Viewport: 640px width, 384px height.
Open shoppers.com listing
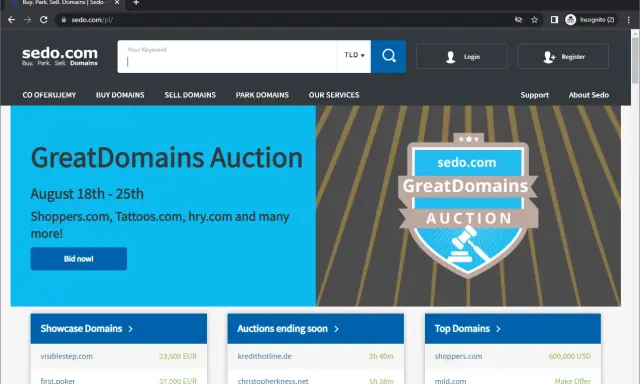click(458, 356)
